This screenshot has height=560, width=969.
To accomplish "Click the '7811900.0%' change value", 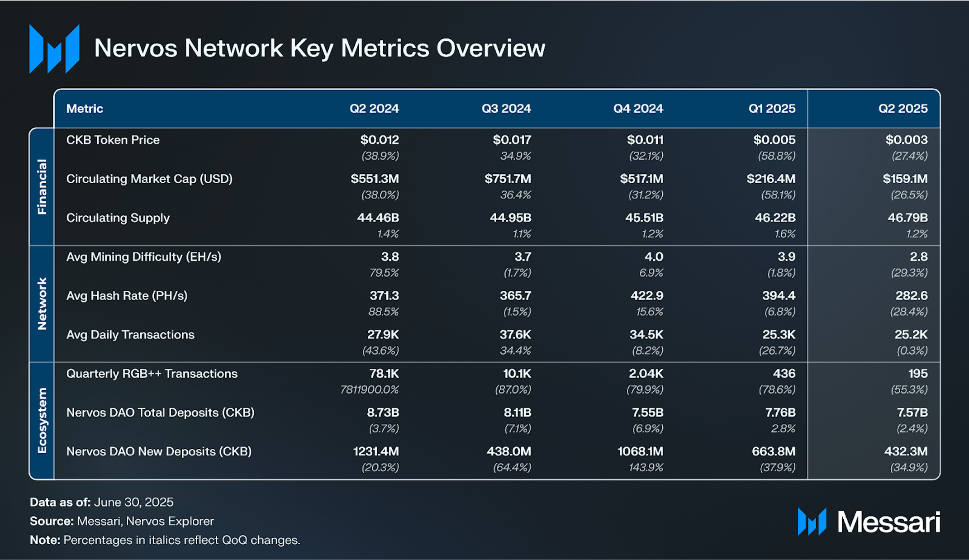I will [x=370, y=389].
